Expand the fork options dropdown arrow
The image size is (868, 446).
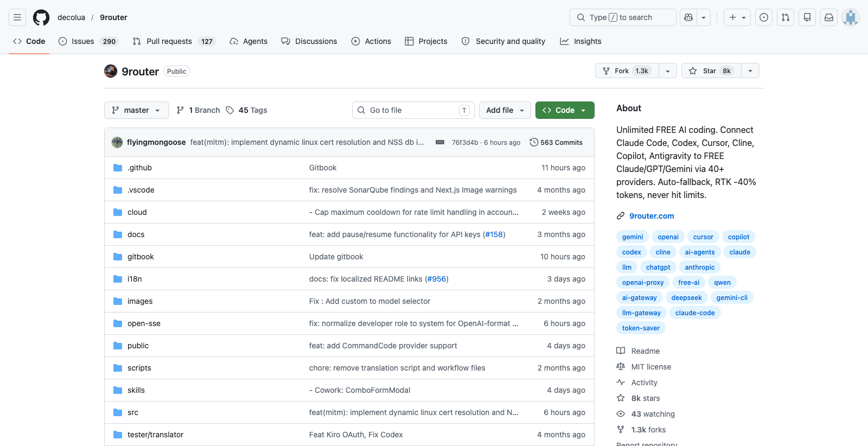[668, 71]
